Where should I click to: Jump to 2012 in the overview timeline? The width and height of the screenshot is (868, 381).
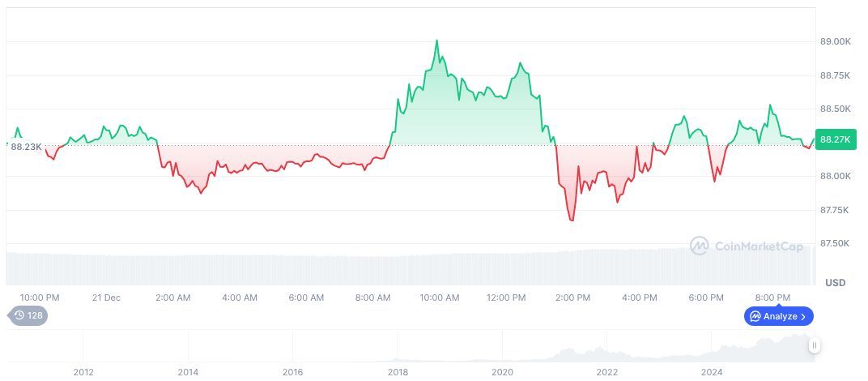(83, 372)
